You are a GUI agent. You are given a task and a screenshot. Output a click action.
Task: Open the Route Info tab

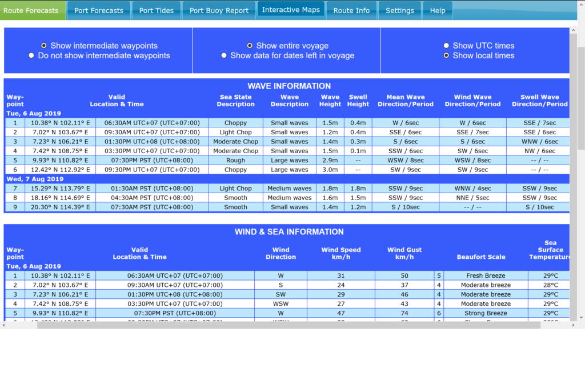351,10
